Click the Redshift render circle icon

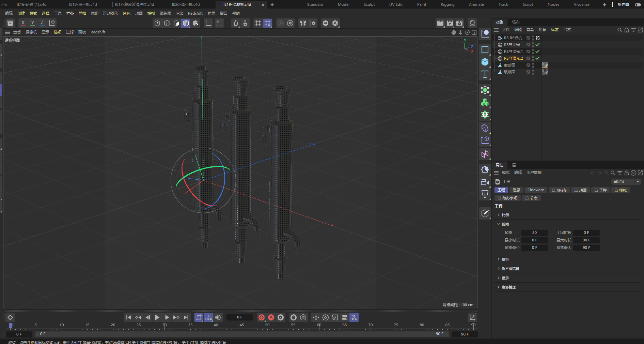pyautogui.click(x=472, y=23)
